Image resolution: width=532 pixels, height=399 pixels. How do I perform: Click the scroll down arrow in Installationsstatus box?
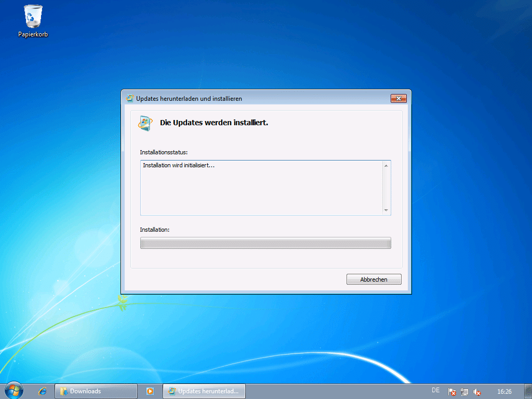pyautogui.click(x=386, y=210)
